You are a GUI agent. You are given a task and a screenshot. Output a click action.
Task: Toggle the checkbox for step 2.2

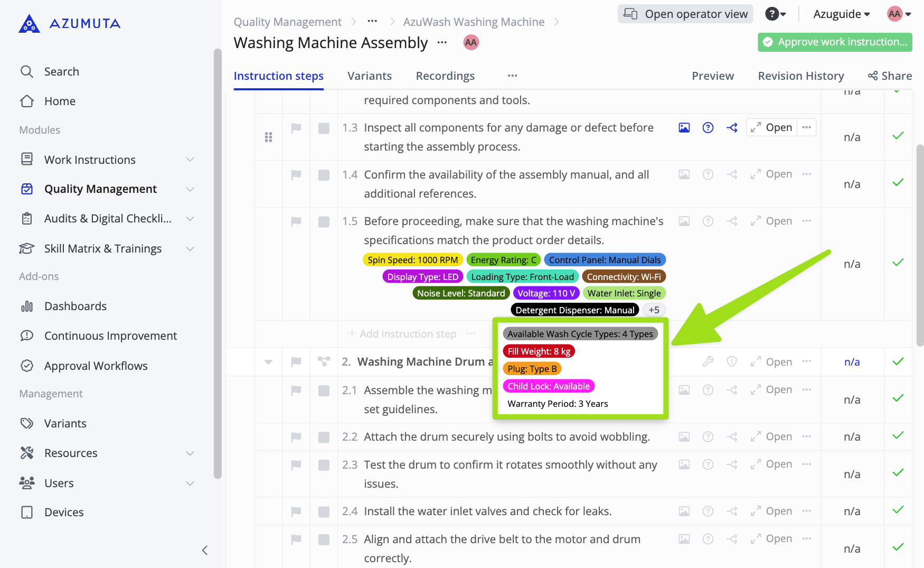pyautogui.click(x=324, y=437)
